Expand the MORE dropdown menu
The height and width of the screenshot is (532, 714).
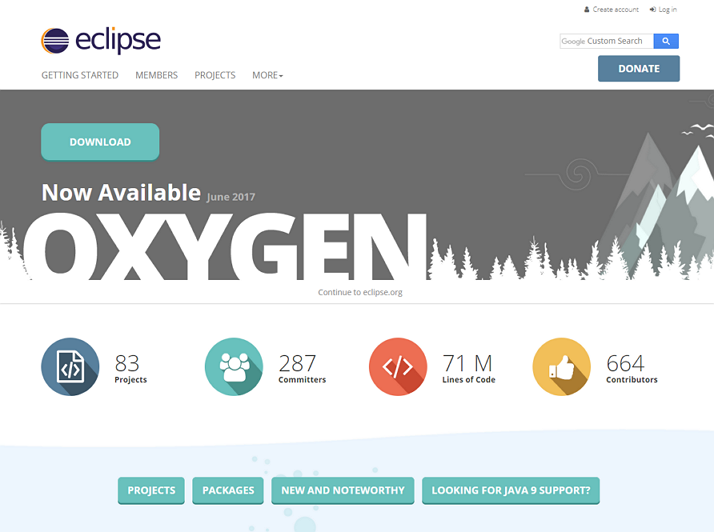coord(268,75)
